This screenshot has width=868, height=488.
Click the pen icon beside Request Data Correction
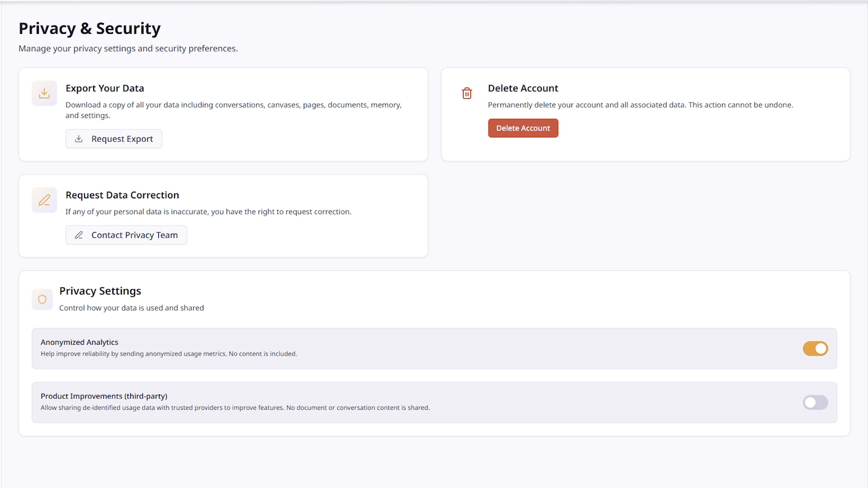pyautogui.click(x=44, y=200)
